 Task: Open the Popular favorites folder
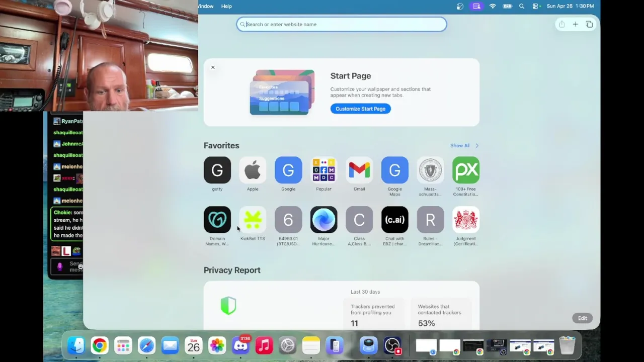tap(324, 170)
